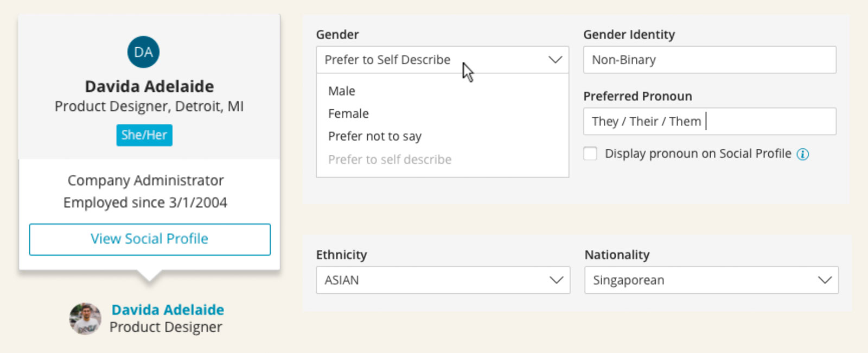Click the DA initials avatar circle
868x353 pixels.
(x=143, y=52)
